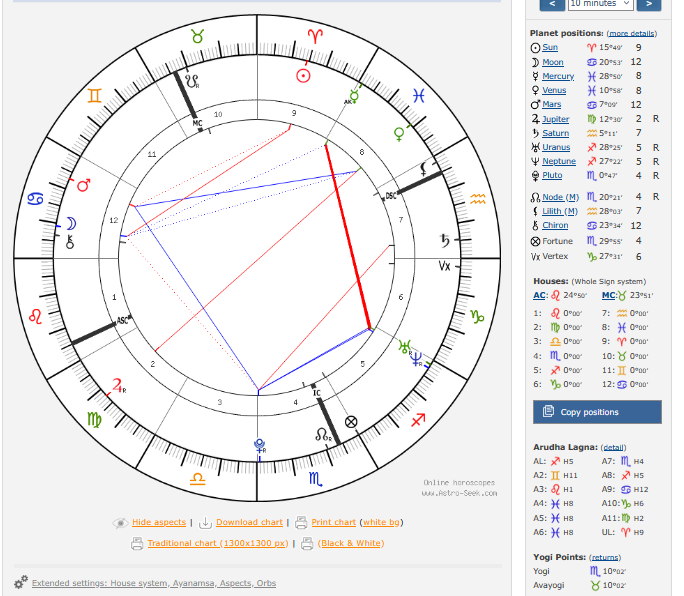
Task: Click the Mars glyph in the chart wheel
Action: [x=84, y=185]
